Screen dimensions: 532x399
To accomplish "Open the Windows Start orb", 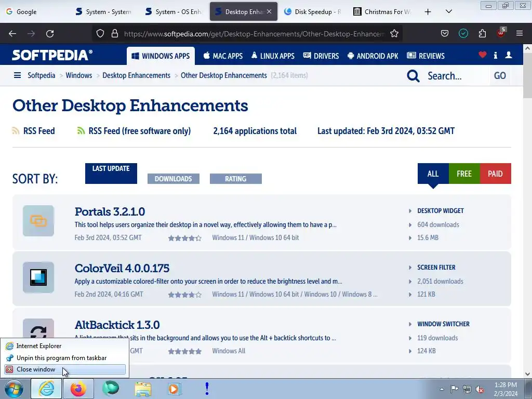I will click(x=14, y=389).
